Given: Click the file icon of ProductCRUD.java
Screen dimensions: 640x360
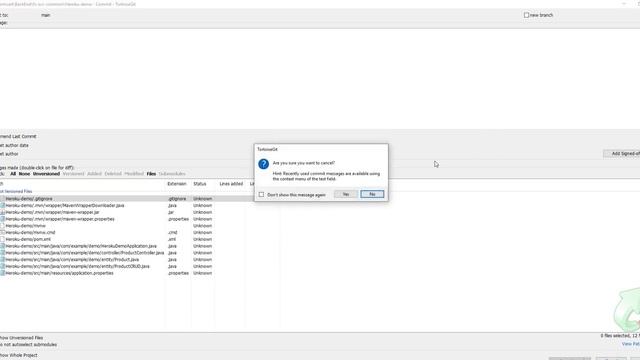Looking at the screenshot, I should point(2,266).
